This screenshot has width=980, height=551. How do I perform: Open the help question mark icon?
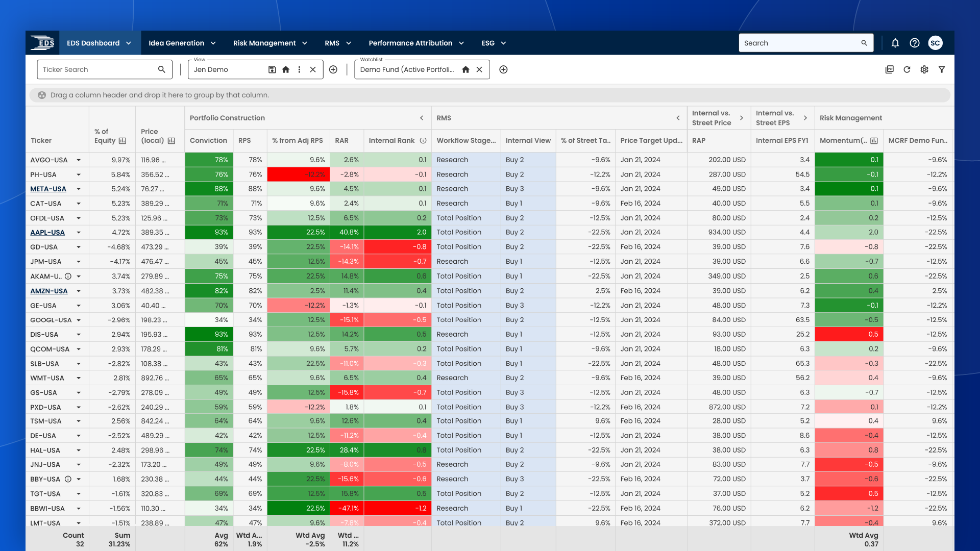pos(915,43)
